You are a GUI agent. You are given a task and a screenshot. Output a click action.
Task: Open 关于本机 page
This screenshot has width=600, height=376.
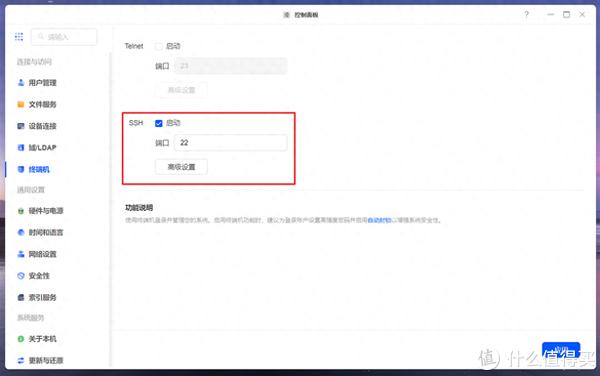(37, 339)
